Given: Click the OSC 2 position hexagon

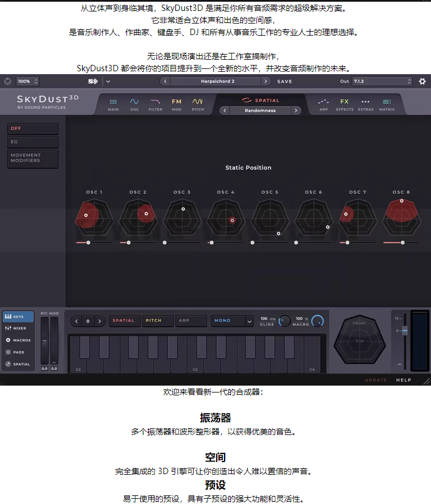Looking at the screenshot, I should pyautogui.click(x=138, y=218).
